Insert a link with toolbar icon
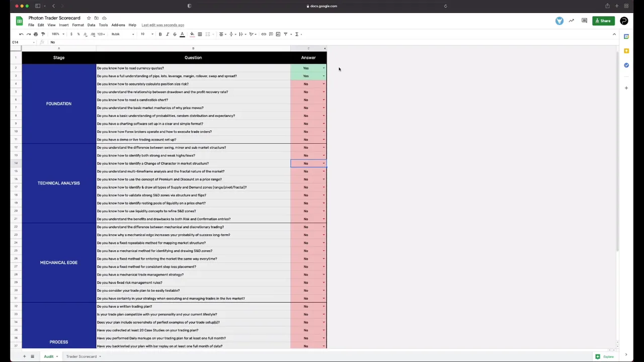The width and height of the screenshot is (644, 362). point(264,34)
